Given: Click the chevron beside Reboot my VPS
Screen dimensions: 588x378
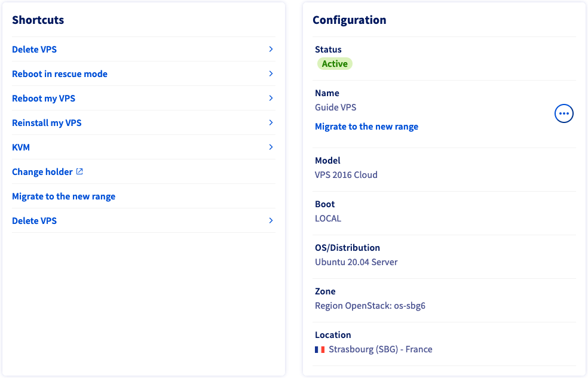Looking at the screenshot, I should [x=271, y=98].
